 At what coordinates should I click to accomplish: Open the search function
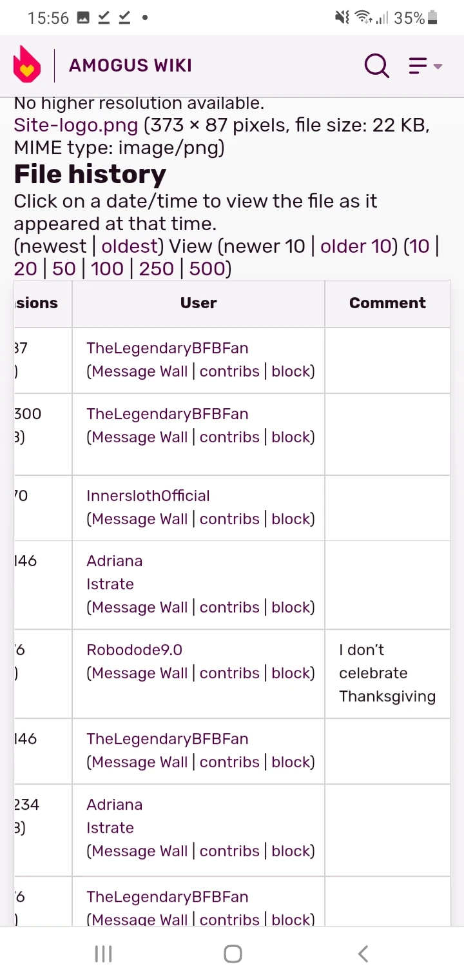376,65
